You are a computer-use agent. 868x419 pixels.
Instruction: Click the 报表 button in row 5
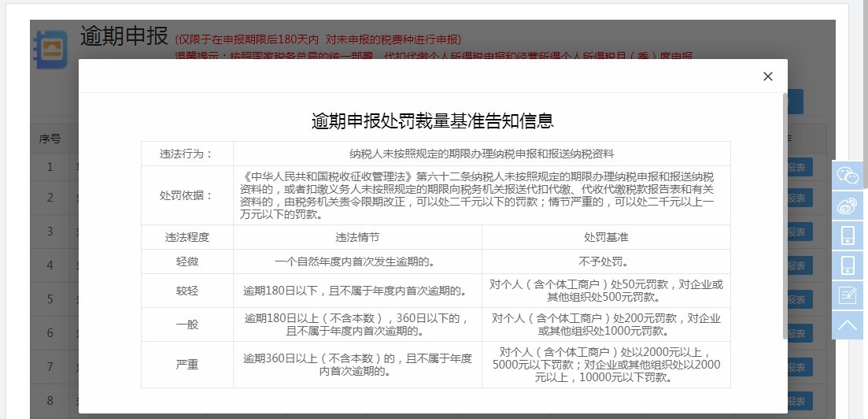pos(796,299)
